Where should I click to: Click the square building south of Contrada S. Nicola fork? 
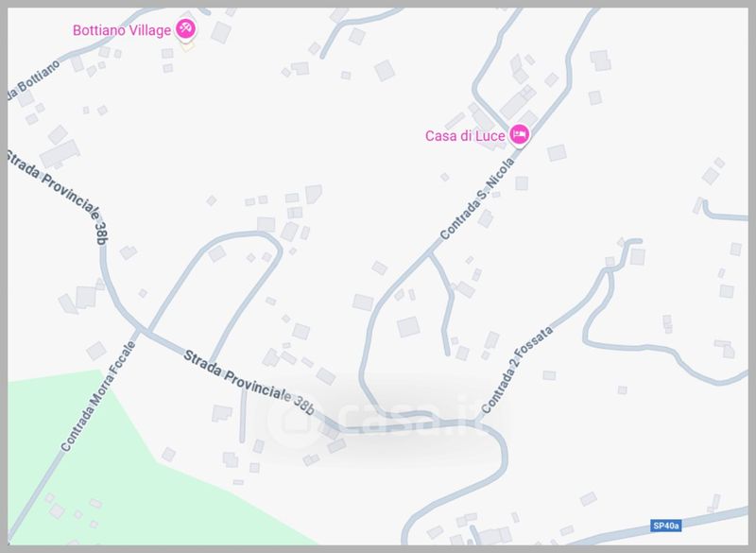tap(408, 327)
